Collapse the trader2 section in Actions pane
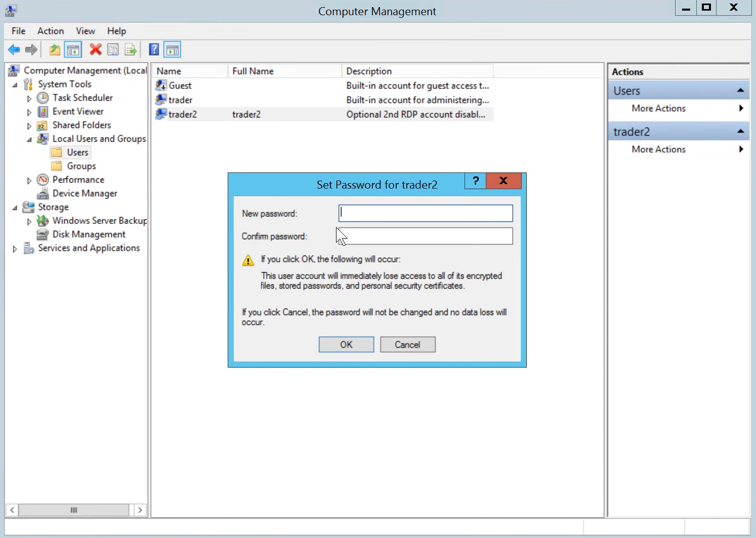756x538 pixels. pyautogui.click(x=740, y=131)
